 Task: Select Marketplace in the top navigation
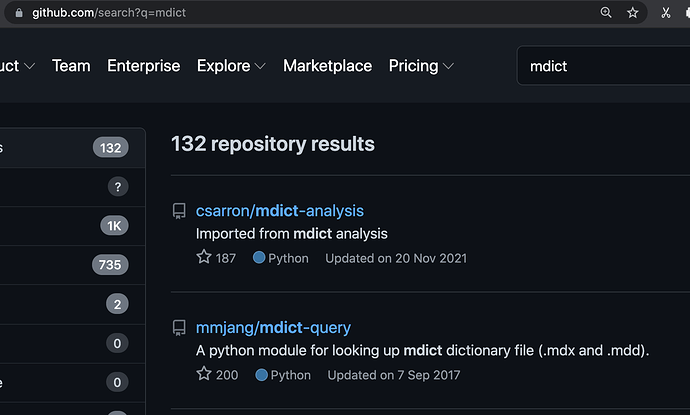point(327,66)
